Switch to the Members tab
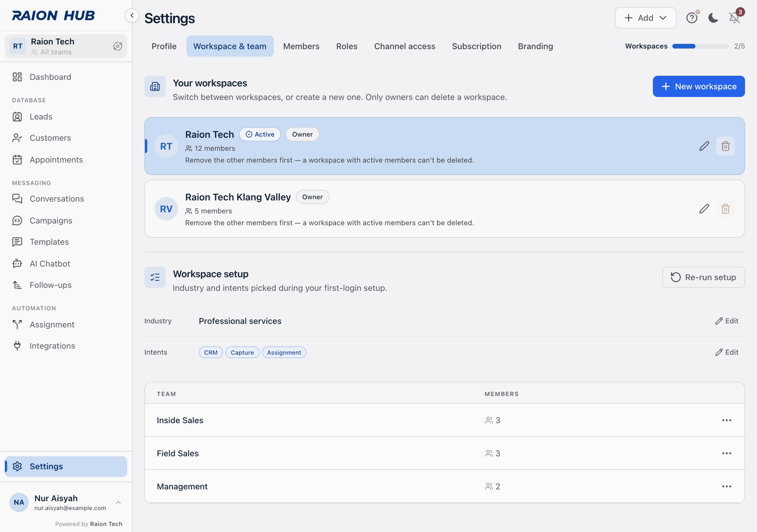Image resolution: width=757 pixels, height=532 pixels. (301, 46)
